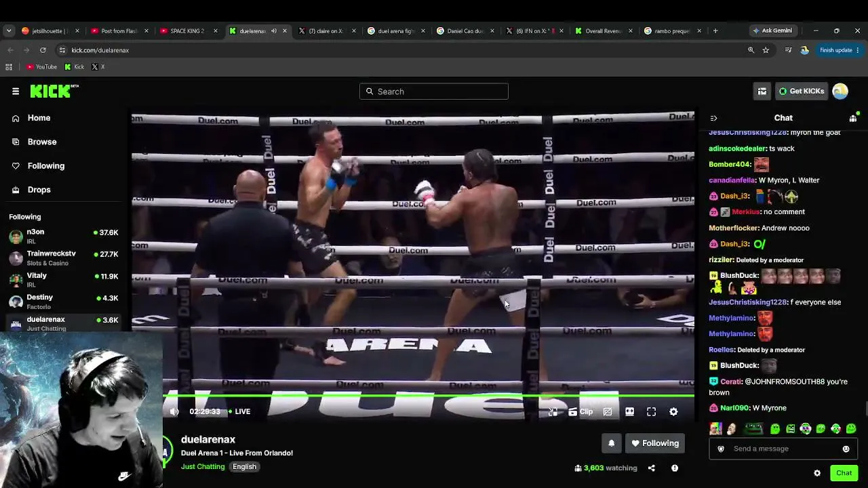Go back to the previous page
The image size is (868, 488).
(x=10, y=50)
